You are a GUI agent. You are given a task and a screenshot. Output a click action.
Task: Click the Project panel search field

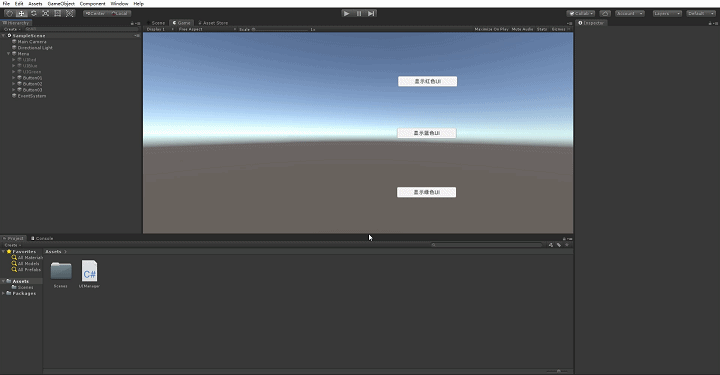[487, 245]
